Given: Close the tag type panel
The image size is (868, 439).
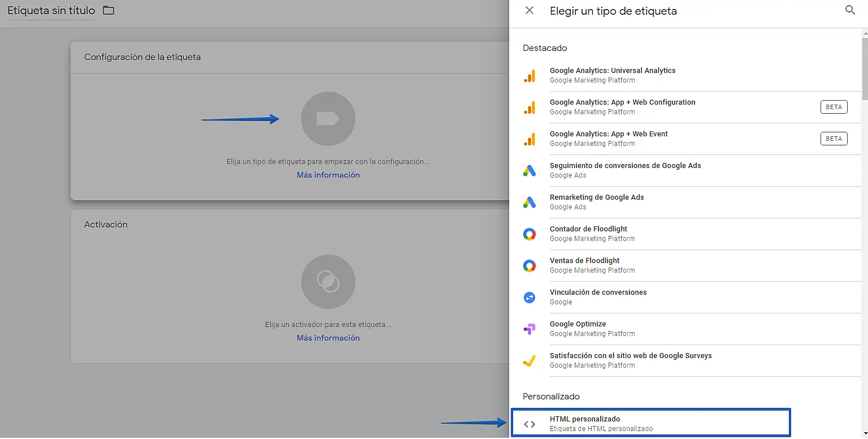Looking at the screenshot, I should point(530,11).
